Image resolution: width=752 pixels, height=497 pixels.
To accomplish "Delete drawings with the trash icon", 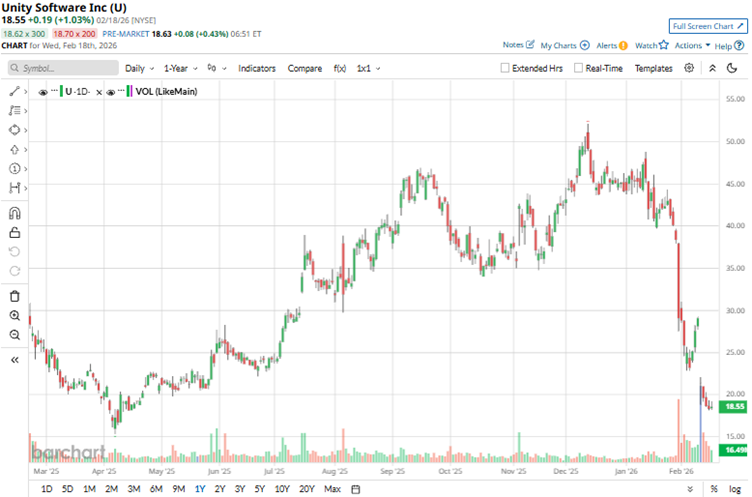I will [x=14, y=296].
